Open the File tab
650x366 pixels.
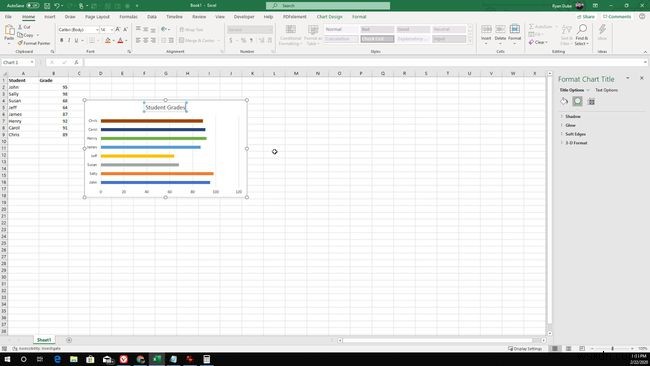pyautogui.click(x=8, y=17)
